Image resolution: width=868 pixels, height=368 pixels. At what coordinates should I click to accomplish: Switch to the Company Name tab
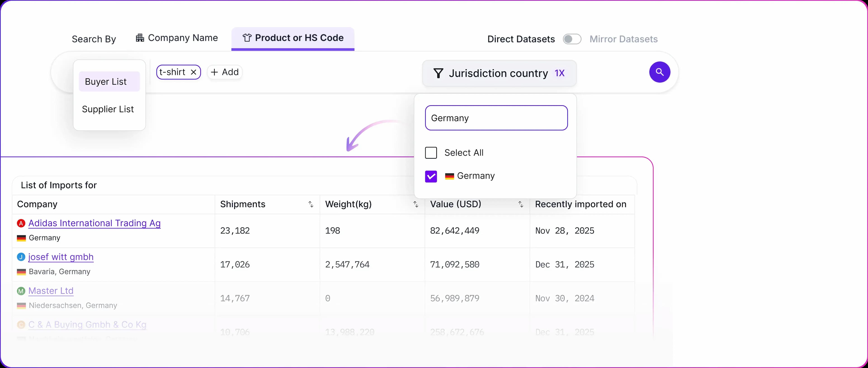[x=177, y=38]
